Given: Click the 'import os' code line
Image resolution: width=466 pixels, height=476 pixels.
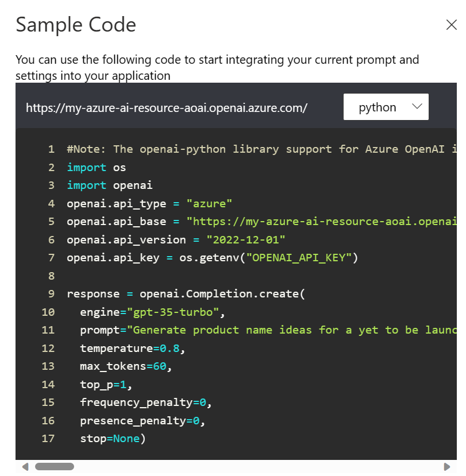Looking at the screenshot, I should pos(97,167).
